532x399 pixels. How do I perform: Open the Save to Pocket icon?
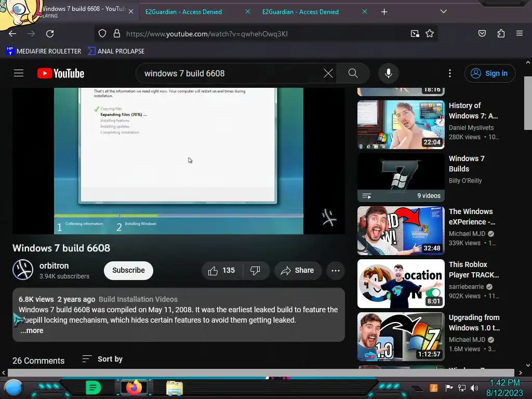click(x=482, y=34)
